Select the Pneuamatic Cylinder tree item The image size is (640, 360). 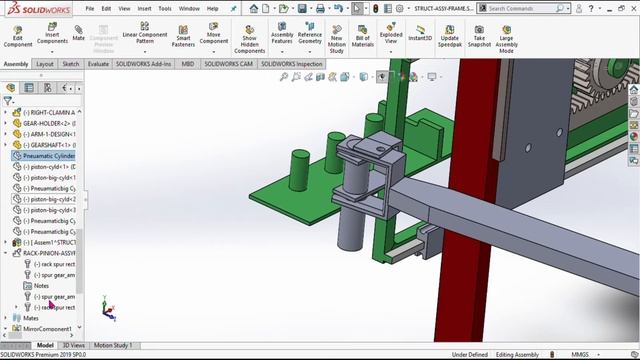pyautogui.click(x=44, y=156)
